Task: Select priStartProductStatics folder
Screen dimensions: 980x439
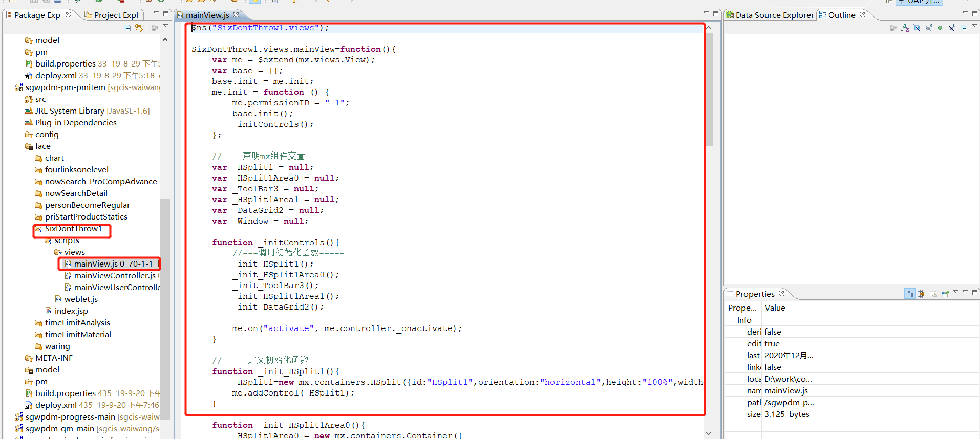Action: point(81,216)
